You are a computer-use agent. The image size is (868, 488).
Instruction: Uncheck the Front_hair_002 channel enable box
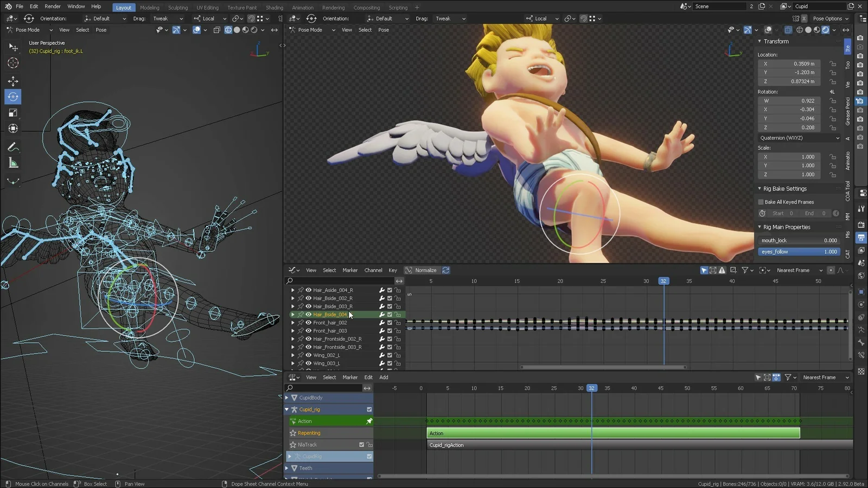coord(390,322)
